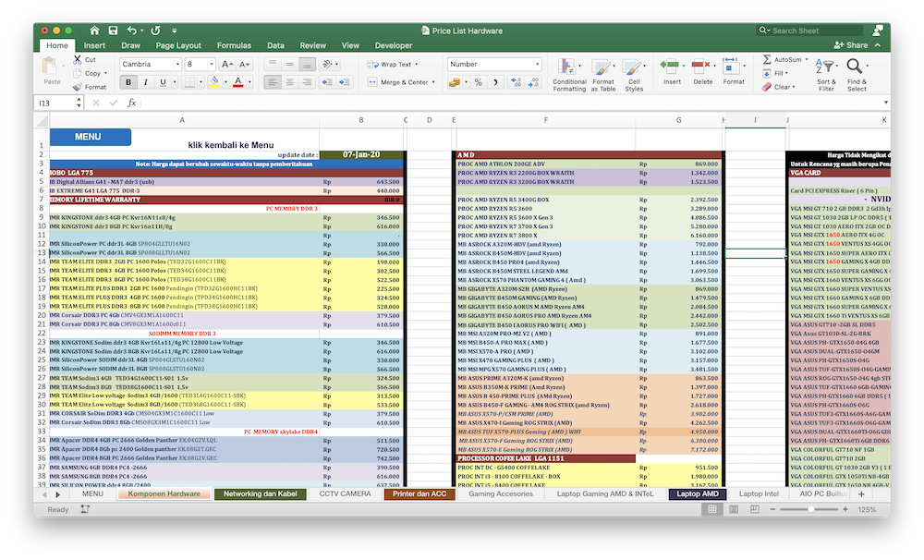Expand the Merge & Center options
The height and width of the screenshot is (560, 924).
(433, 82)
